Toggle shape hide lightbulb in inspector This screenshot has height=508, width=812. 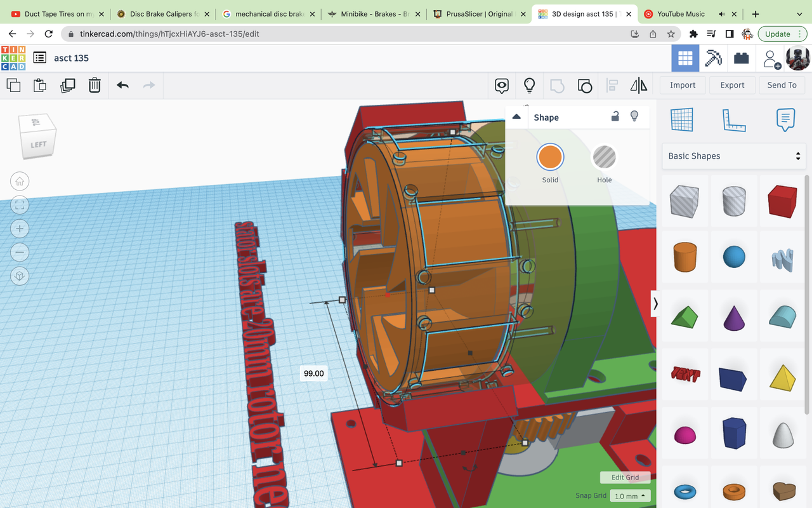click(634, 116)
